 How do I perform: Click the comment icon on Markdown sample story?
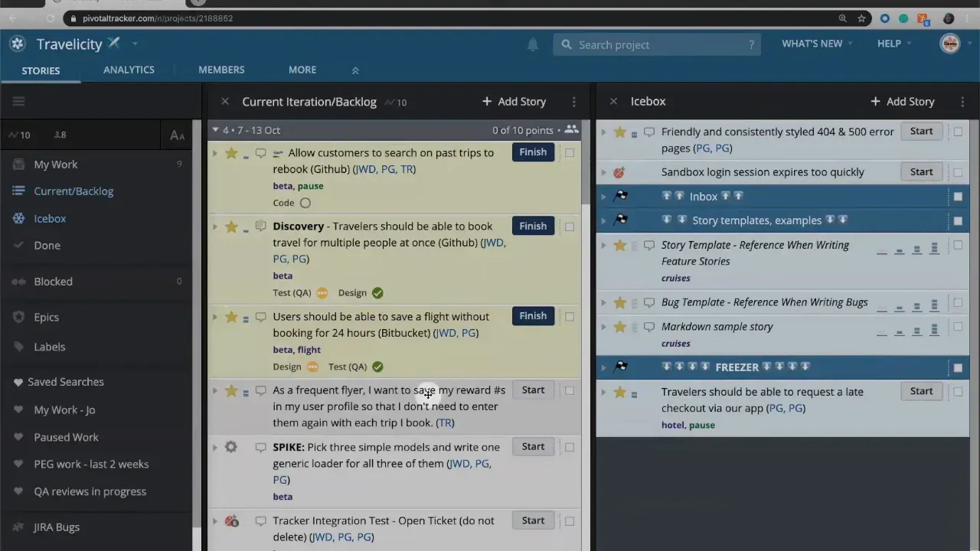pos(648,327)
